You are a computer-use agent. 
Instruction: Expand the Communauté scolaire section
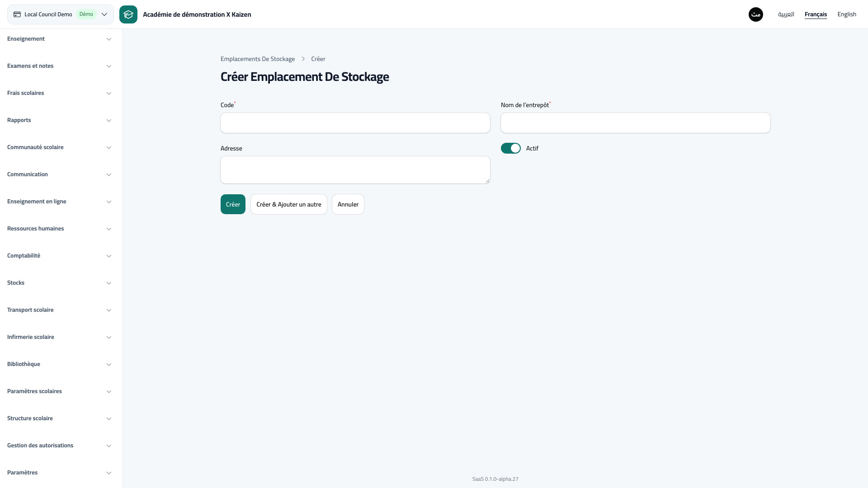59,147
